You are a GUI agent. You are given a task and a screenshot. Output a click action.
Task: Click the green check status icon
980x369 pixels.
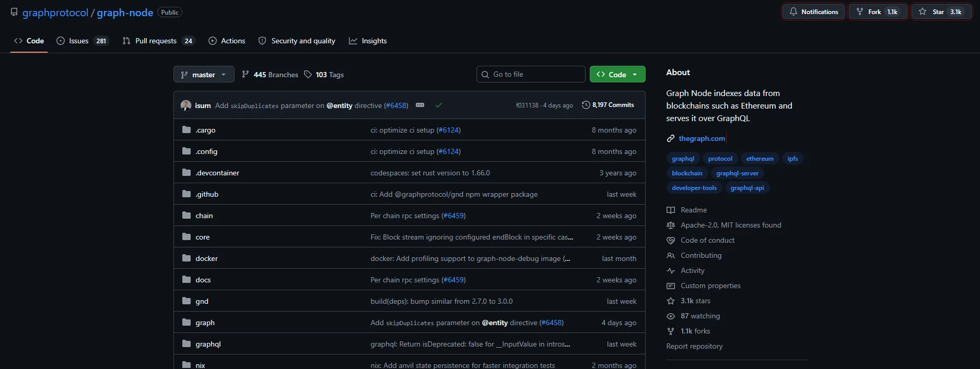439,105
